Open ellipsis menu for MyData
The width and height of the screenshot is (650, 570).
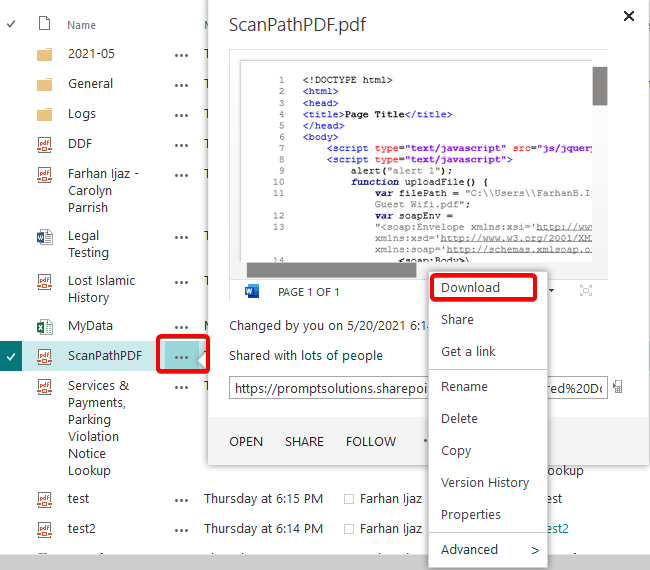(181, 327)
